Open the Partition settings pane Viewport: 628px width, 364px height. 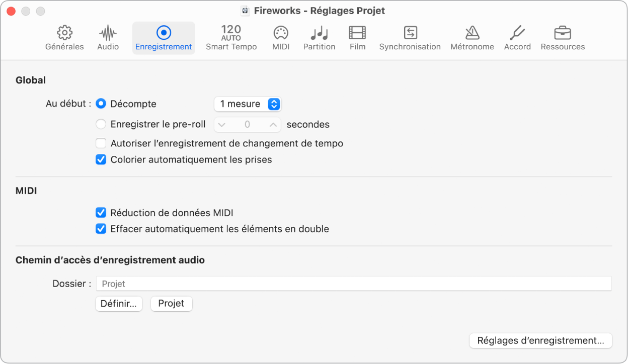point(319,36)
